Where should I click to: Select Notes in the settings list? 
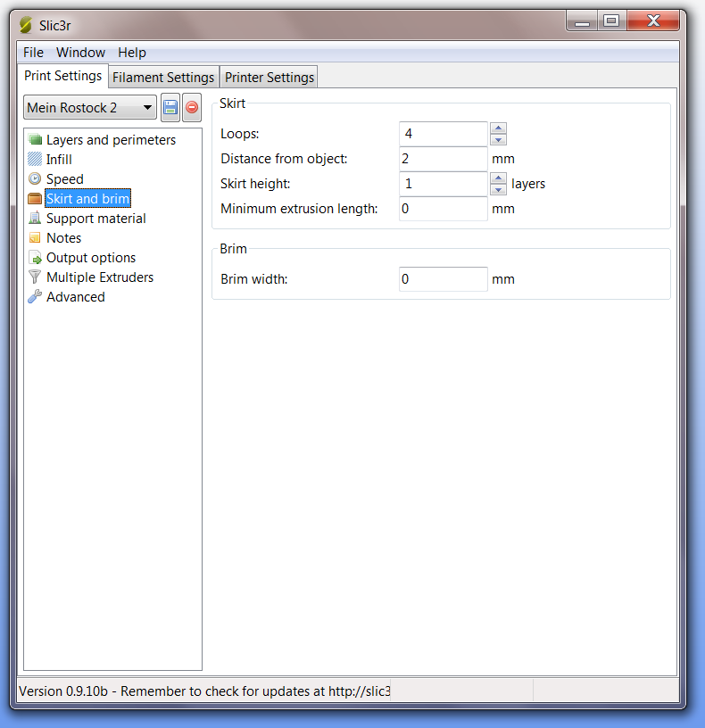[64, 237]
